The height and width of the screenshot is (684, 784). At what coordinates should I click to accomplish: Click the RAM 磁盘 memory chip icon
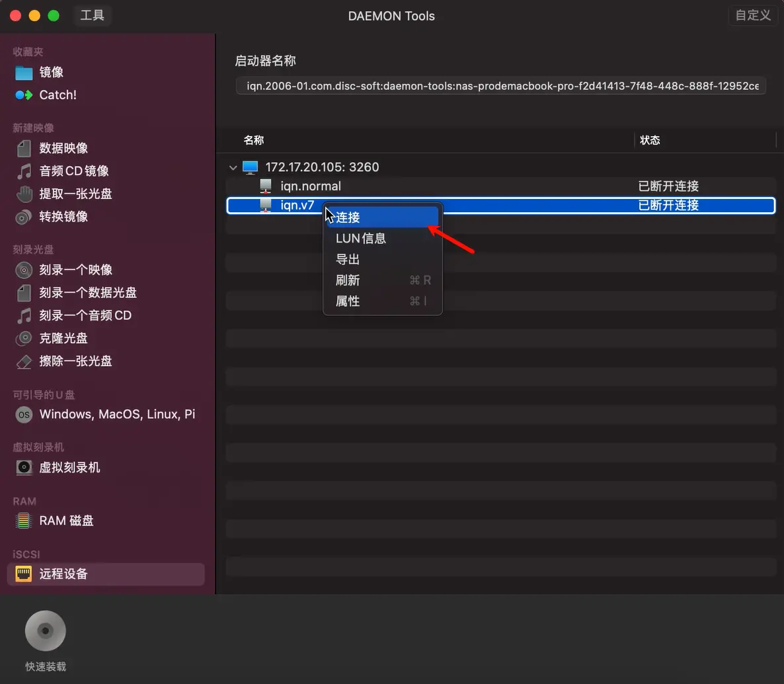(24, 521)
